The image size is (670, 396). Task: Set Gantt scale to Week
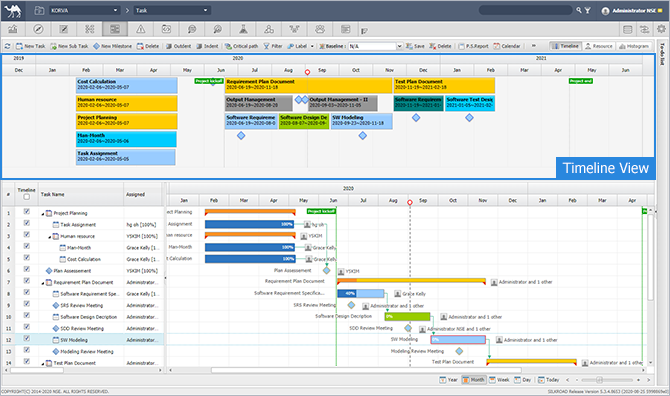tap(499, 380)
